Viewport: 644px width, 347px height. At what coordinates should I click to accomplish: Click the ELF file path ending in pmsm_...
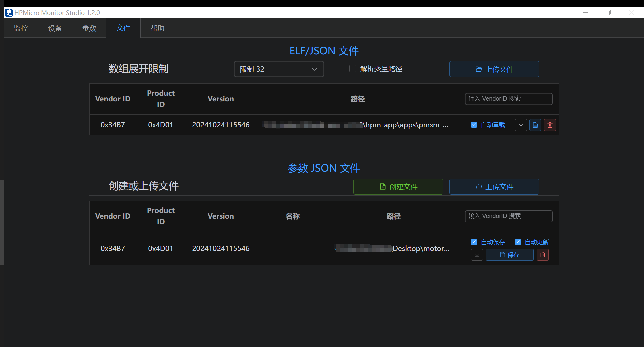(356, 125)
